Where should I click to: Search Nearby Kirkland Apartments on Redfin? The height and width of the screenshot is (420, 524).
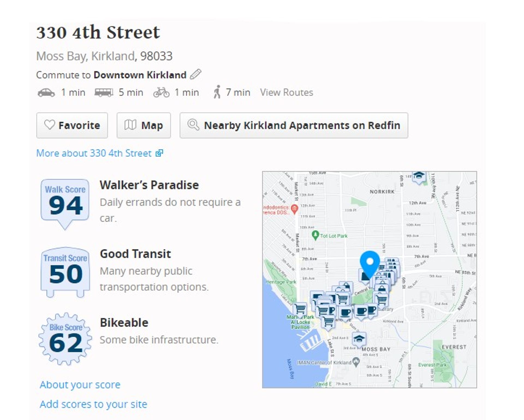294,125
